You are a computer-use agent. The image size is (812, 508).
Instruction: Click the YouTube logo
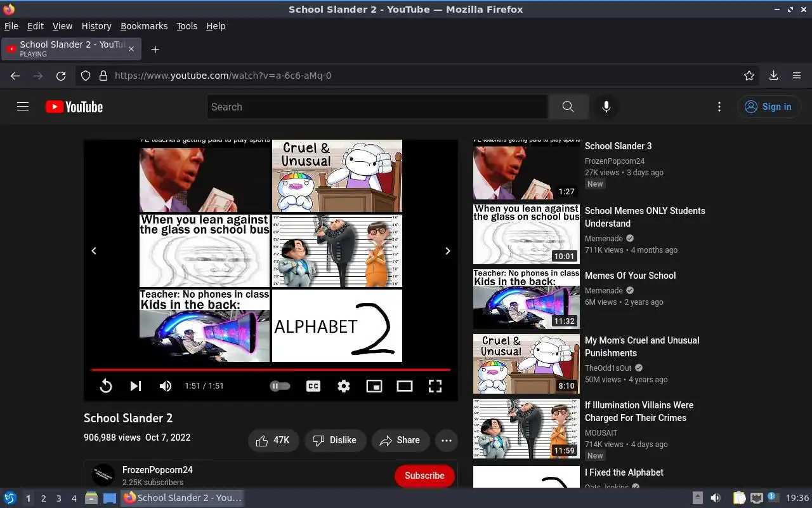click(74, 107)
